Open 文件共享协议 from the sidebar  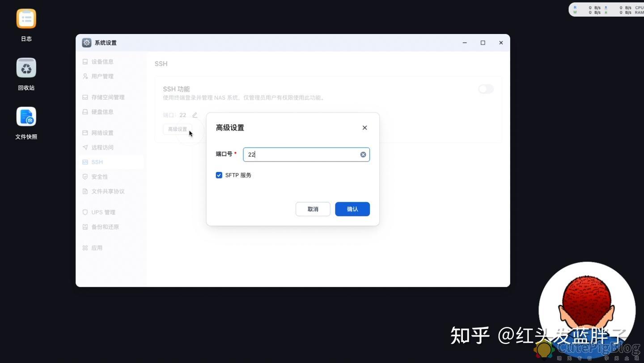tap(107, 191)
